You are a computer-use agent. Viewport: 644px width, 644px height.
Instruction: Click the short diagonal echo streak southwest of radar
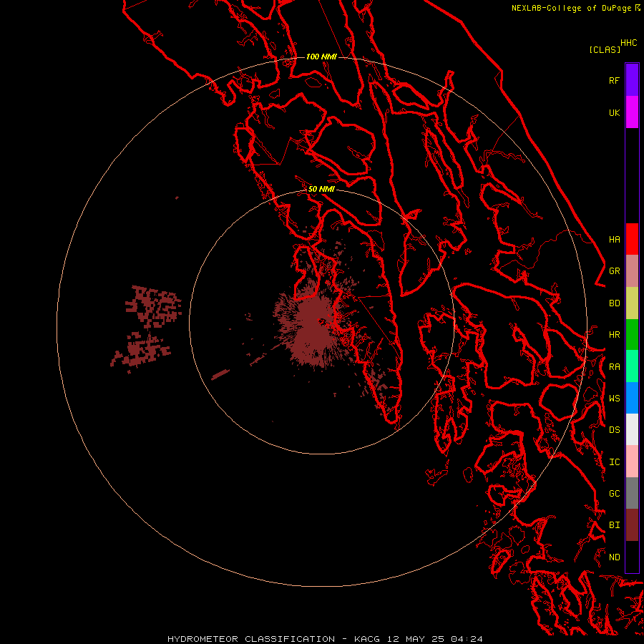tap(220, 374)
